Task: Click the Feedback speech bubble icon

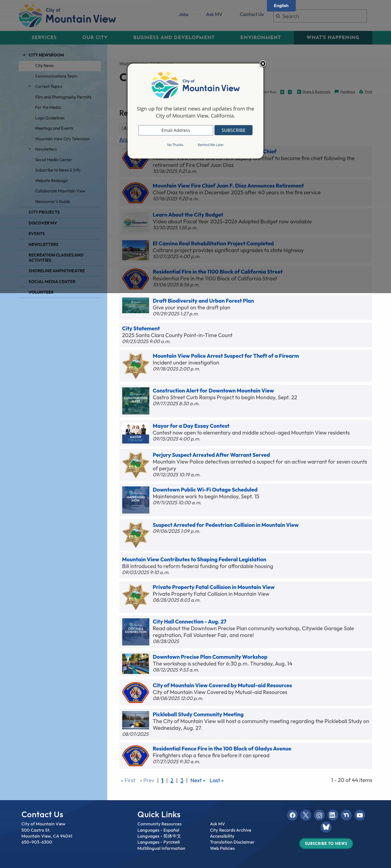Action: 336,92
